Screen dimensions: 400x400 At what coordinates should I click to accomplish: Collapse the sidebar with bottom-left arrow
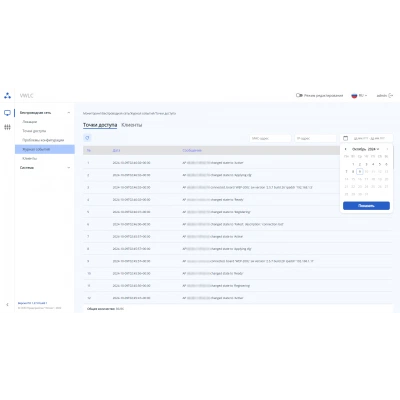pyautogui.click(x=7, y=304)
